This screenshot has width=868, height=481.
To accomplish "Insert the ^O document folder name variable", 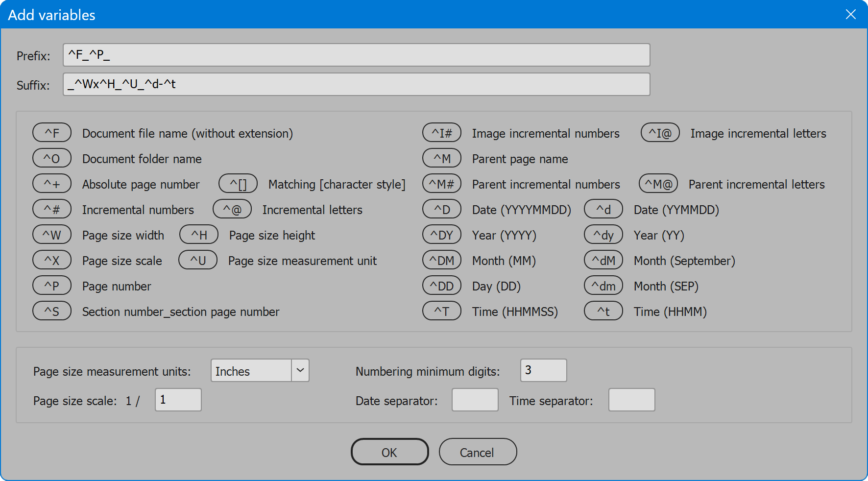I will click(52, 158).
